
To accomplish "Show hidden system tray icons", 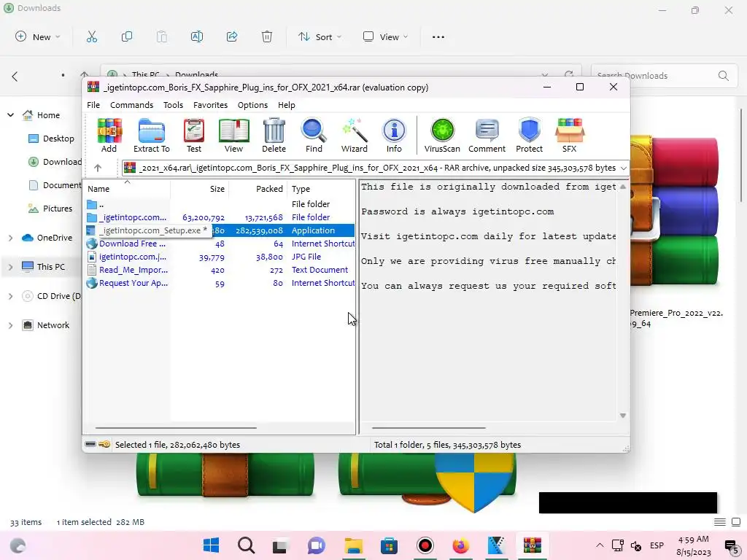I will (600, 545).
